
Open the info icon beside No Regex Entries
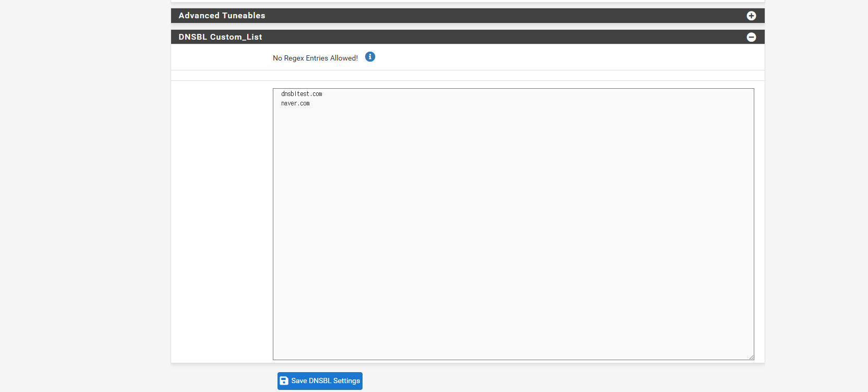pos(370,57)
